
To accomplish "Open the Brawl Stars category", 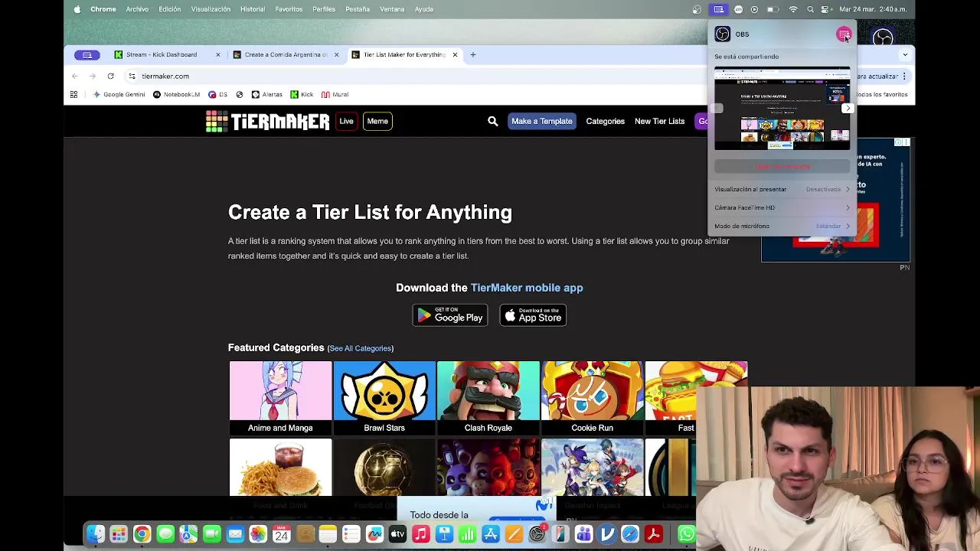I will 384,398.
